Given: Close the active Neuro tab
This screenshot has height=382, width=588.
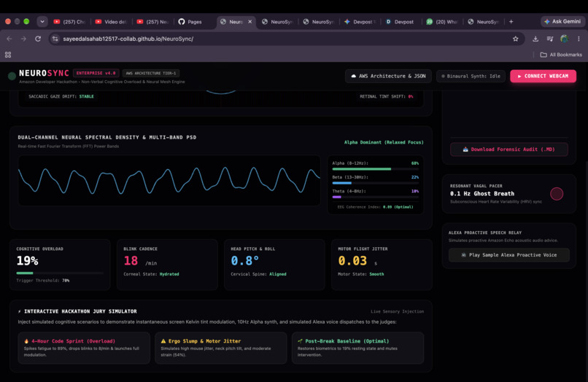Looking at the screenshot, I should [x=249, y=22].
